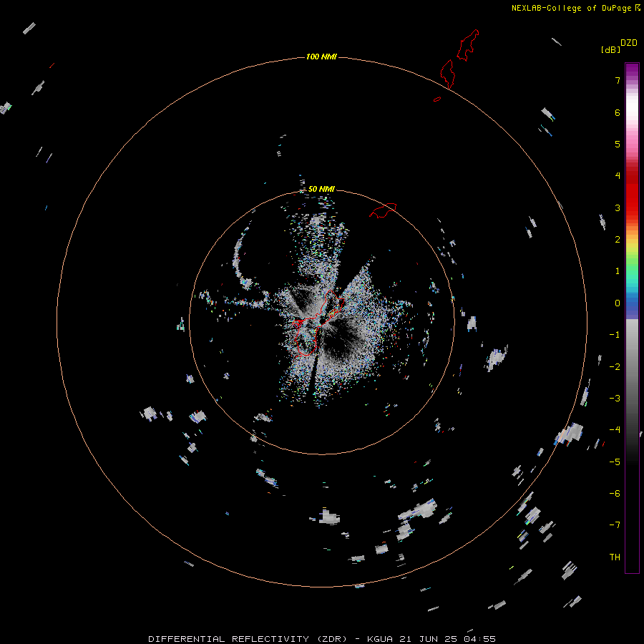Click the '3' value on the color scale
Viewport: 644px width, 644px height.
click(x=618, y=208)
